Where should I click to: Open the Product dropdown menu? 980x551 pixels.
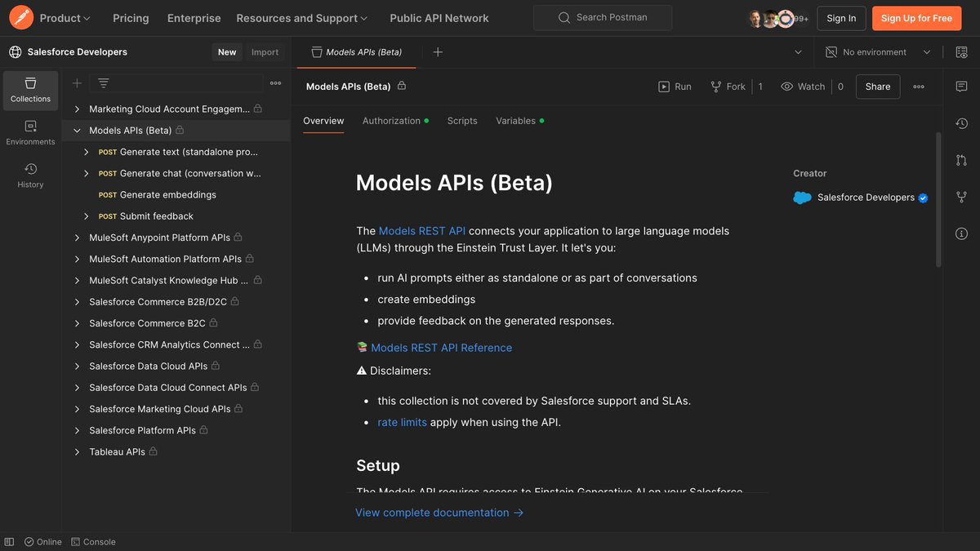point(65,18)
